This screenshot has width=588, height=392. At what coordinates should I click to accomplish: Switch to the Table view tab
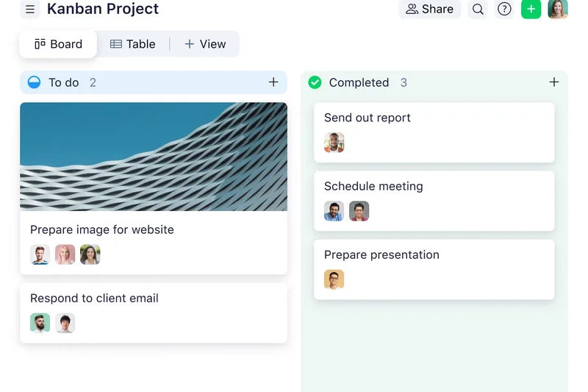(133, 44)
